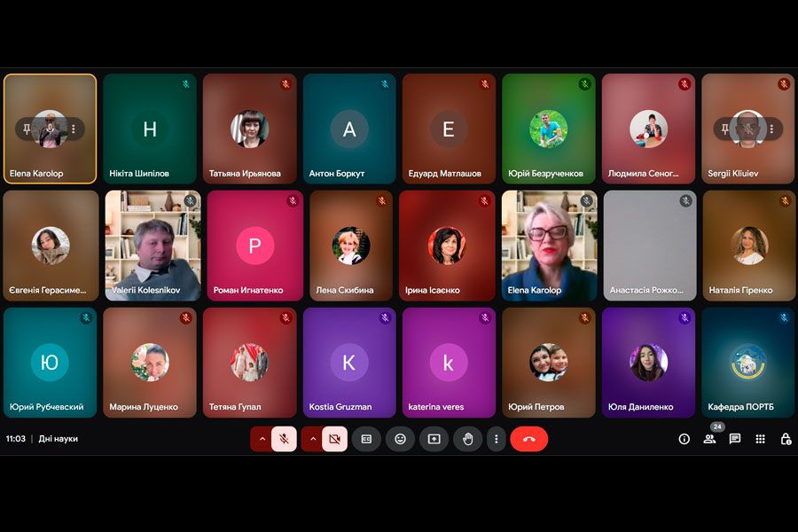
Task: Start presenting your screen
Action: (x=434, y=439)
